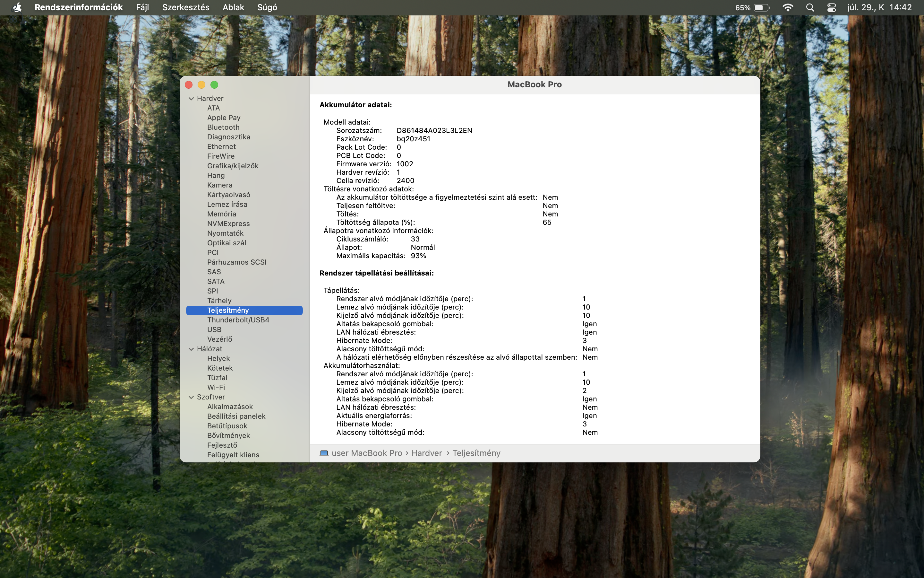Click user MacBook Pro in the path bar

366,453
